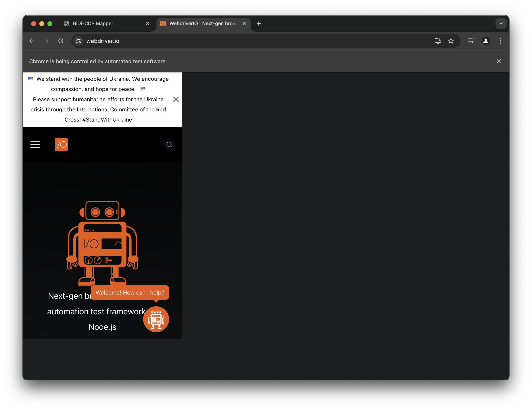
Task: Expand the tab search dropdown
Action: pos(501,23)
